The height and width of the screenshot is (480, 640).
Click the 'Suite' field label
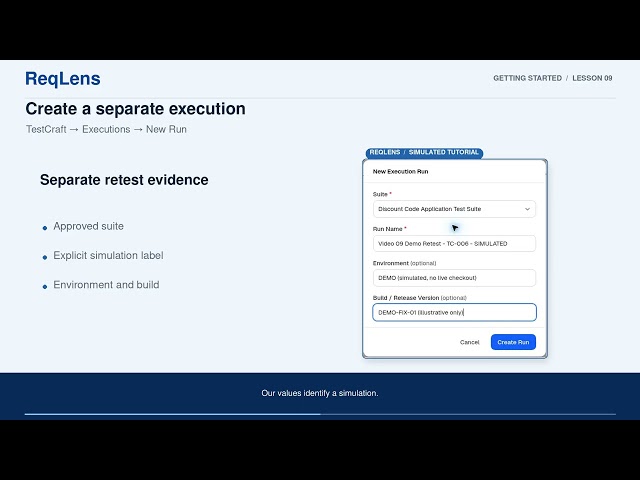(x=382, y=194)
